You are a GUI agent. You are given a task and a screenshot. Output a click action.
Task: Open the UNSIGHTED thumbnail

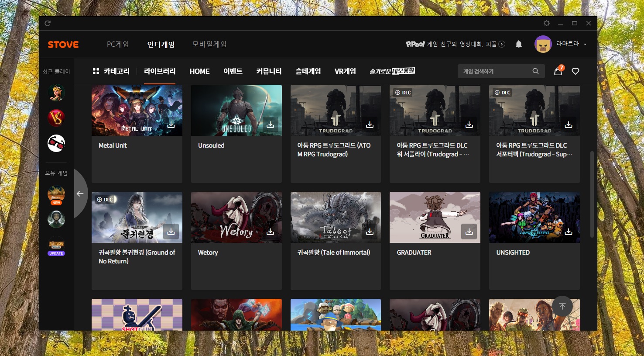(x=534, y=217)
